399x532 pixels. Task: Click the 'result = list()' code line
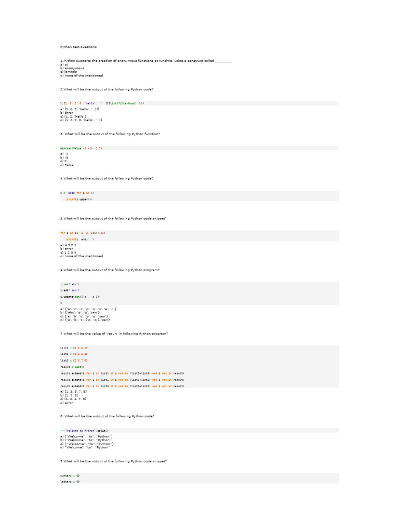point(69,366)
